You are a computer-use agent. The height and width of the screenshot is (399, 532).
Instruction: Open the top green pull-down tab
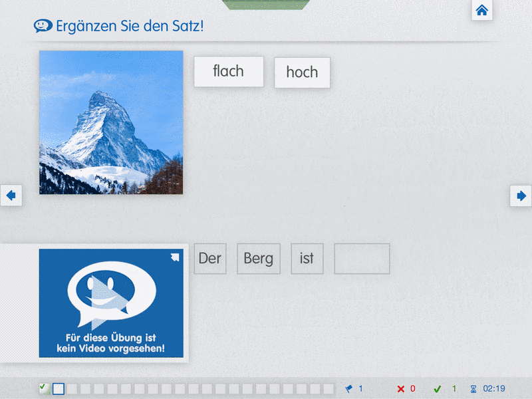pyautogui.click(x=266, y=5)
